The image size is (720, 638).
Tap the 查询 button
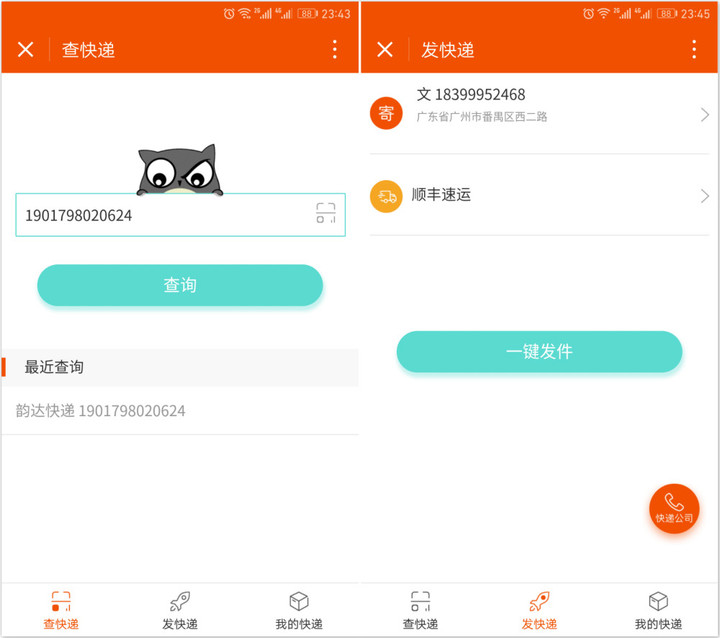pyautogui.click(x=180, y=285)
